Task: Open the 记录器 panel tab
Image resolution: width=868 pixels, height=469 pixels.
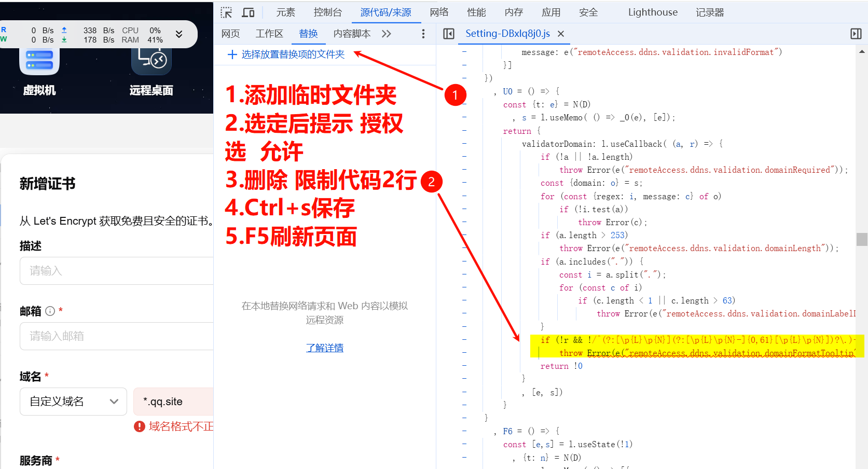Action: click(710, 12)
